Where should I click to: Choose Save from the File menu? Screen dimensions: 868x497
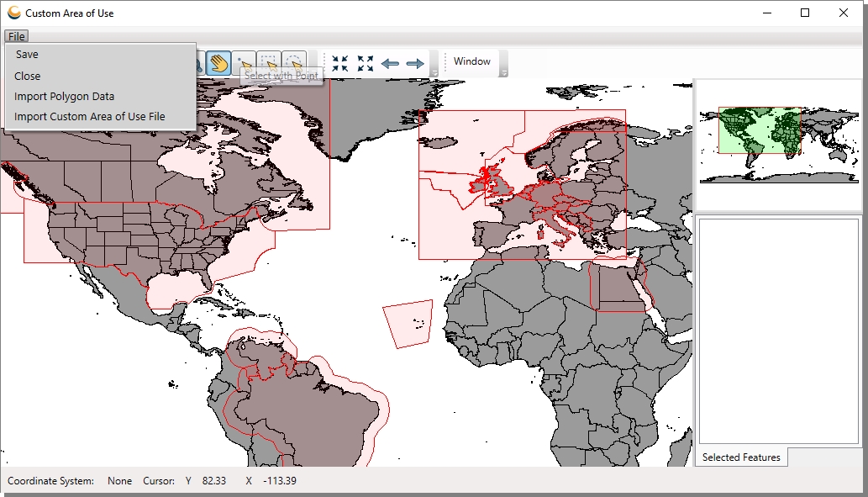27,55
